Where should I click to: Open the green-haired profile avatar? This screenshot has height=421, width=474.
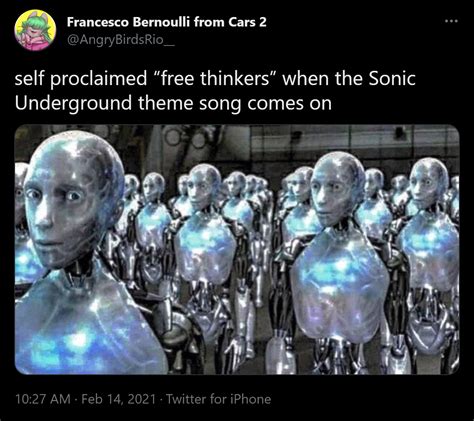pos(35,30)
